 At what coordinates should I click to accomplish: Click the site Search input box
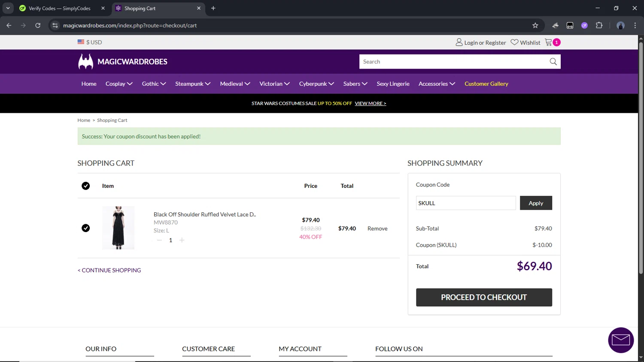[x=453, y=62]
